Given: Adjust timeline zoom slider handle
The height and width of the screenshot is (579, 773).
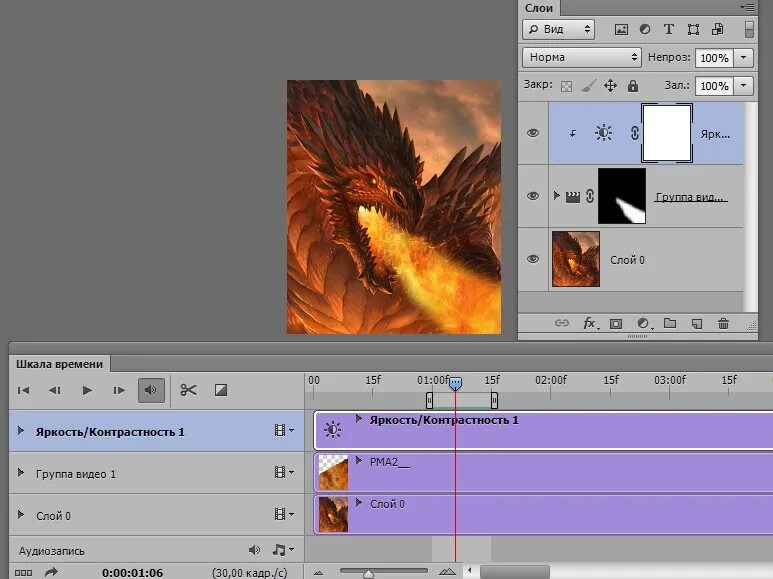Looking at the screenshot, I should 368,574.
